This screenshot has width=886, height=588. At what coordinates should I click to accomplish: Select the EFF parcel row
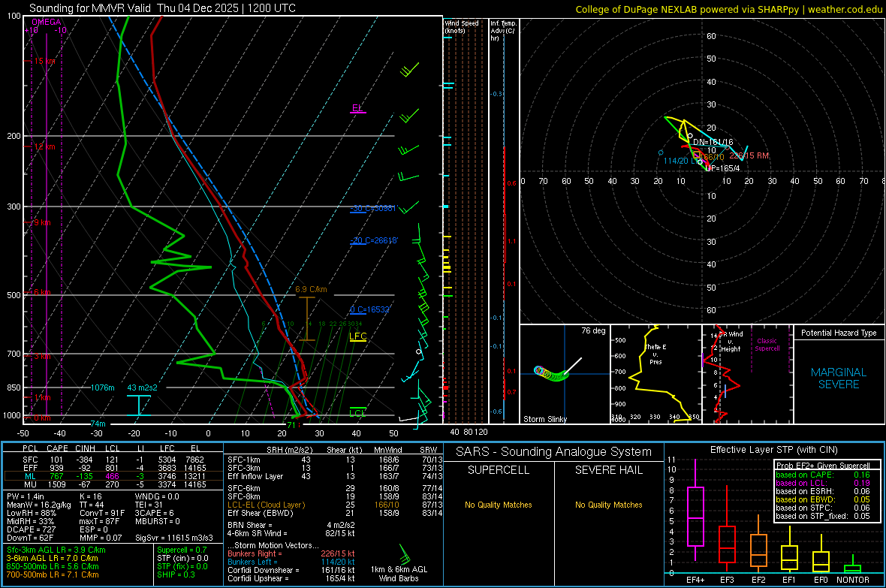tap(113, 468)
